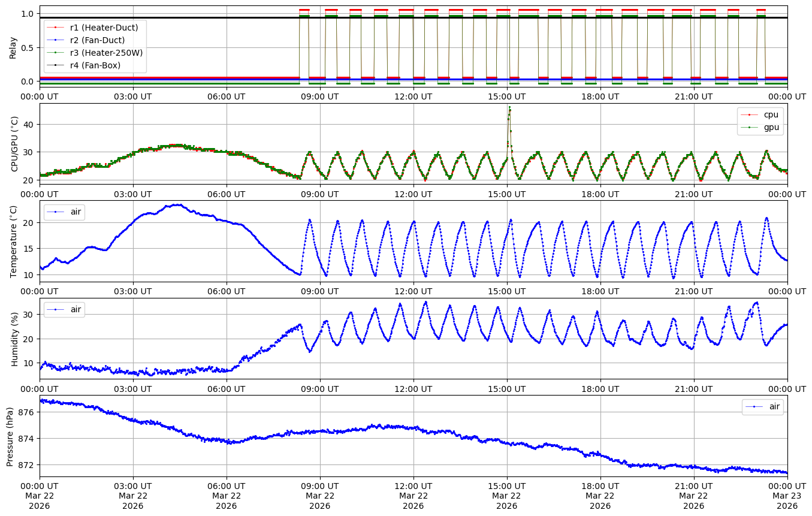Click the Relay y-axis label
812x516 pixels.
[x=13, y=47]
